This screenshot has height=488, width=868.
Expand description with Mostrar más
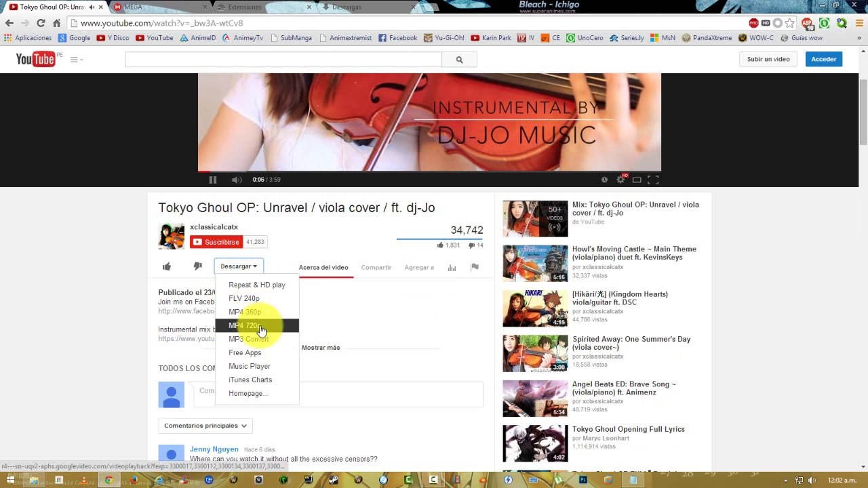(x=321, y=348)
